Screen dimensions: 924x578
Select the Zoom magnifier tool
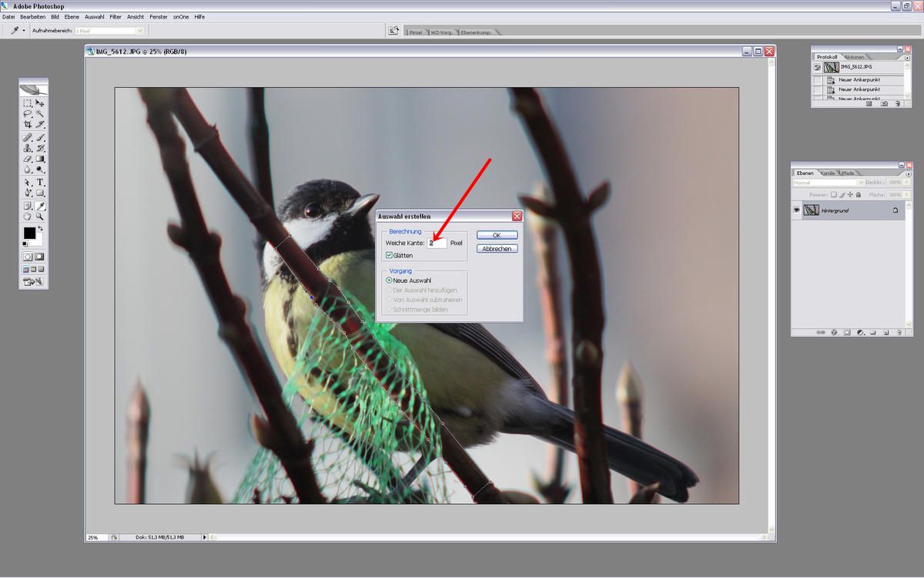point(40,217)
